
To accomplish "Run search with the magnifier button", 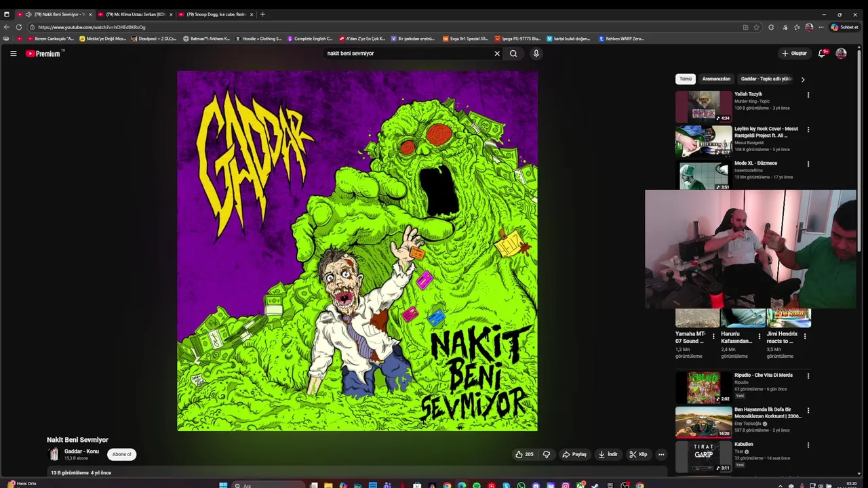I will tap(513, 54).
